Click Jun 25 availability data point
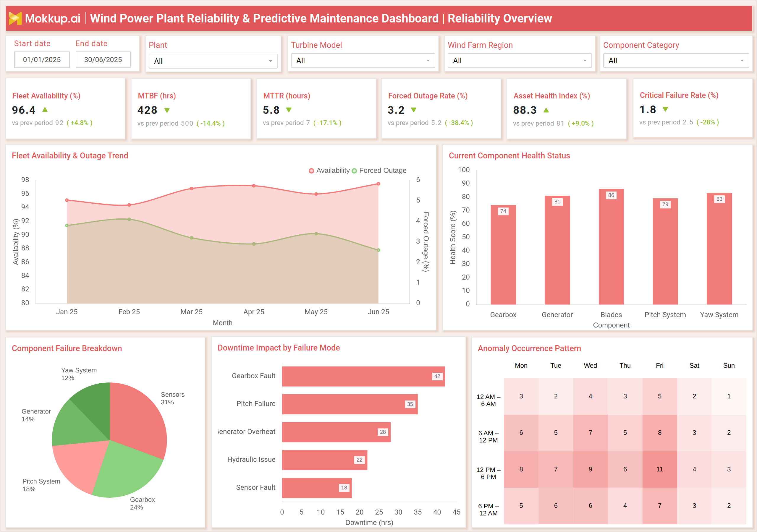 (378, 184)
